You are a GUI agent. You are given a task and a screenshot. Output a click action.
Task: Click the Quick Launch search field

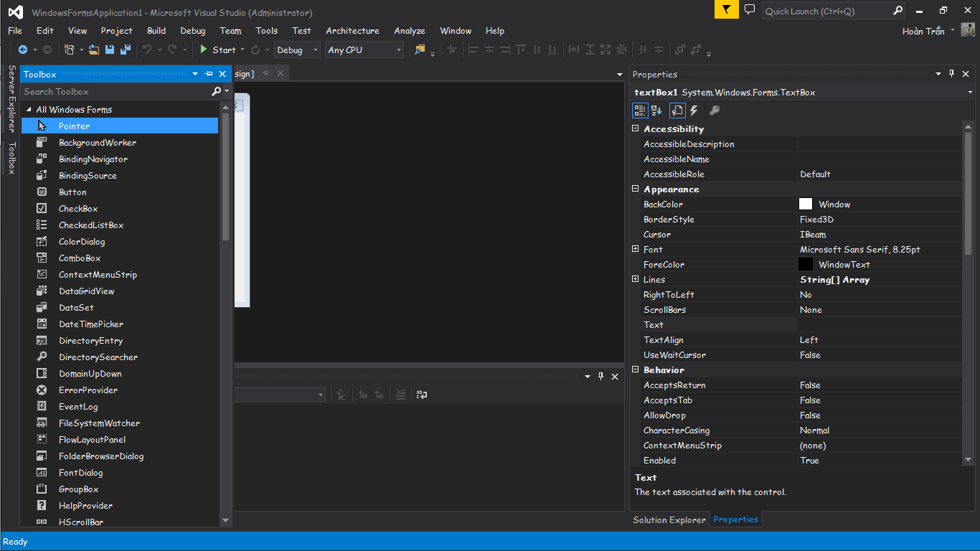(x=827, y=11)
